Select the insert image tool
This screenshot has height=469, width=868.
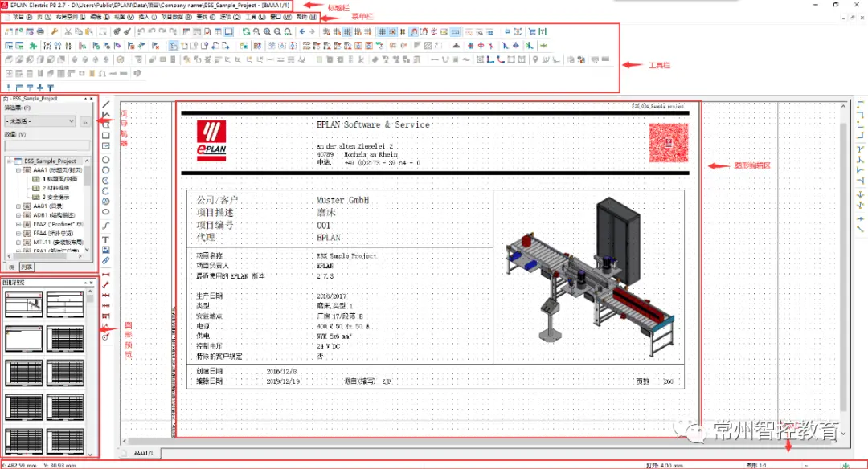pos(106,250)
